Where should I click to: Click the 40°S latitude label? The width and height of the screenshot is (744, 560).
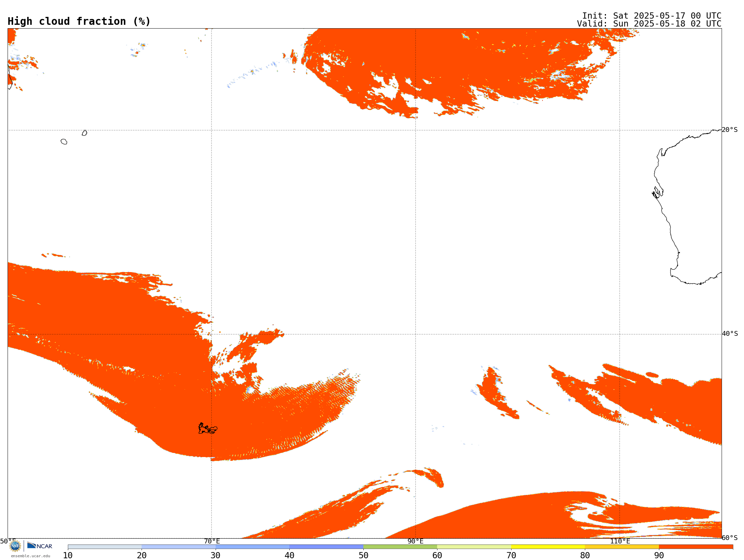pos(730,334)
